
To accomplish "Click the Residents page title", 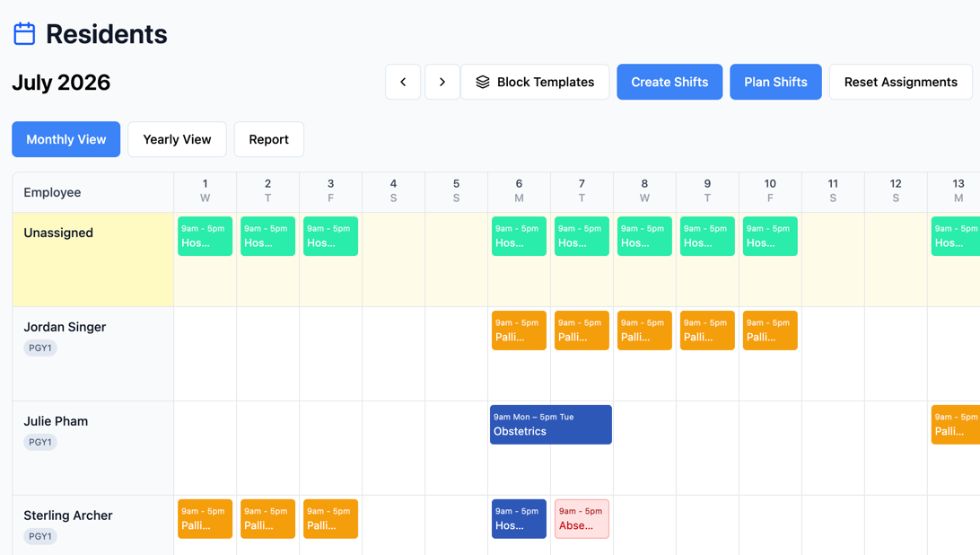I will (106, 34).
